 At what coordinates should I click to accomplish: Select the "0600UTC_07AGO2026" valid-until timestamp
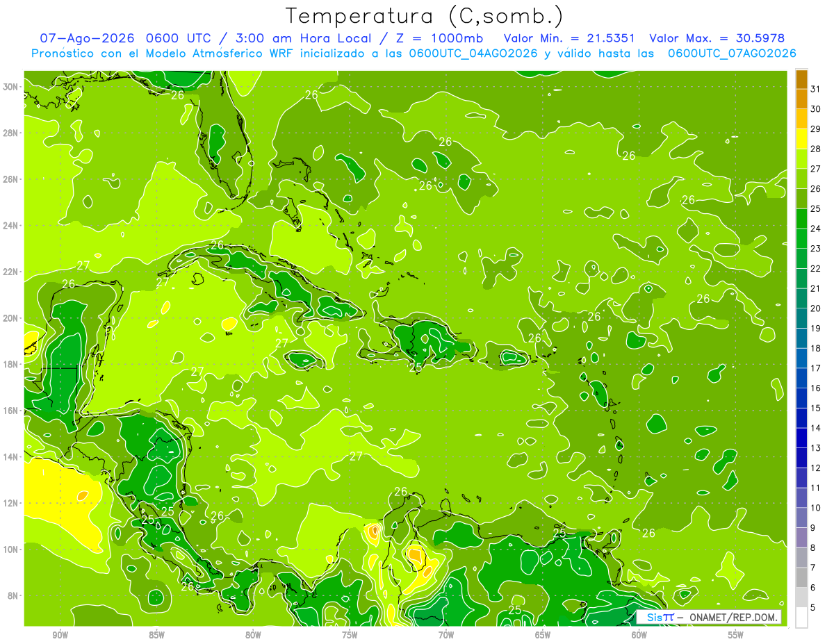pos(732,53)
